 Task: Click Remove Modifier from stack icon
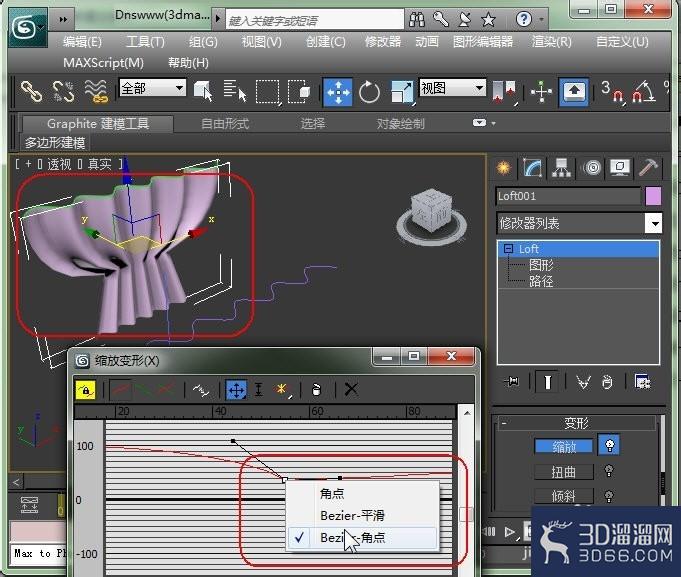point(608,382)
